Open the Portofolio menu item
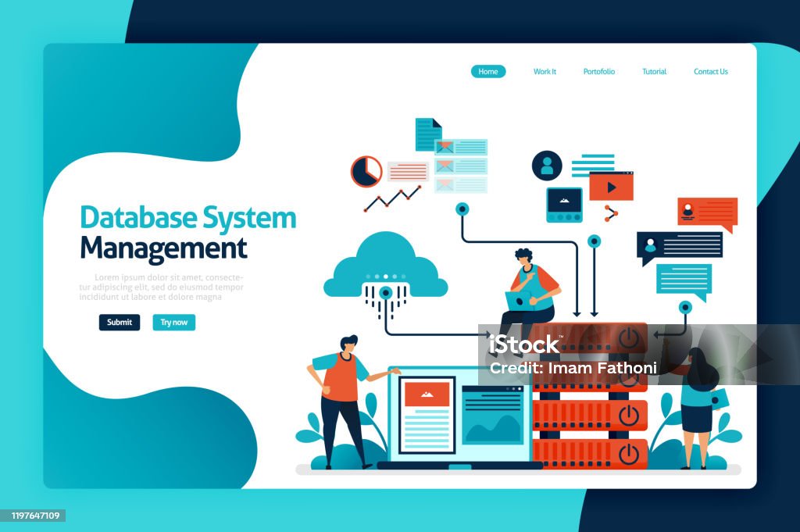Image resolution: width=800 pixels, height=532 pixels. tap(599, 71)
